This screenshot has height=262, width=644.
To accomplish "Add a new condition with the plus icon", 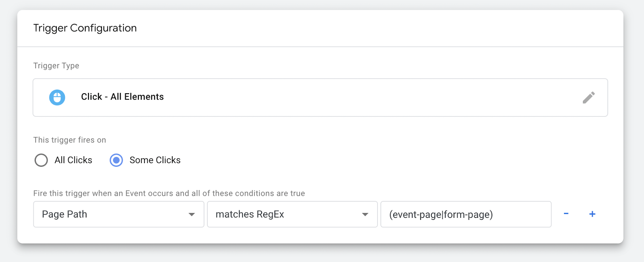I will click(592, 214).
